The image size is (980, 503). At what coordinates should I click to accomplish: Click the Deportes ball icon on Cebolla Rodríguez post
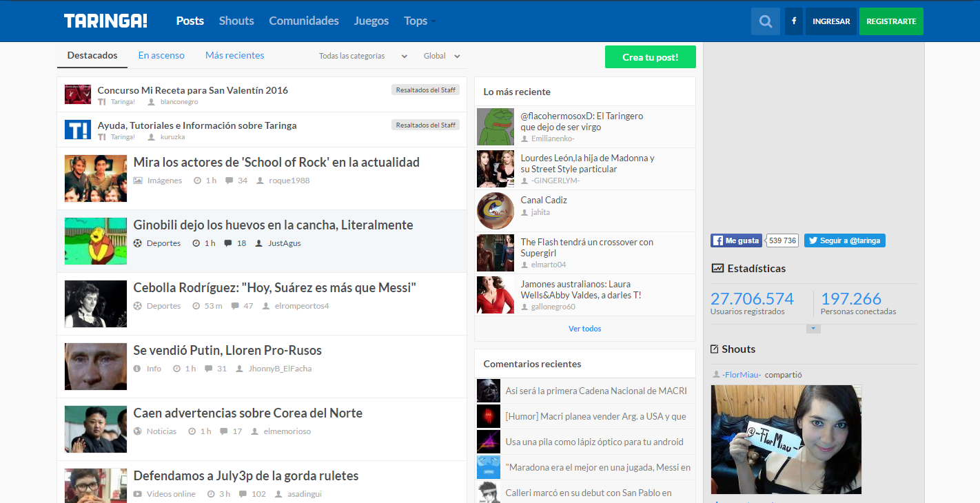coord(138,306)
